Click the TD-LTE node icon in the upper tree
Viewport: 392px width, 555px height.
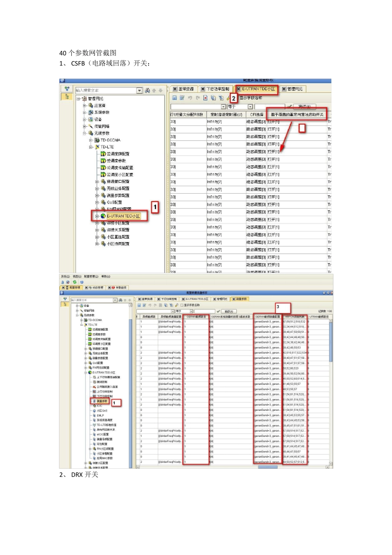[x=97, y=147]
